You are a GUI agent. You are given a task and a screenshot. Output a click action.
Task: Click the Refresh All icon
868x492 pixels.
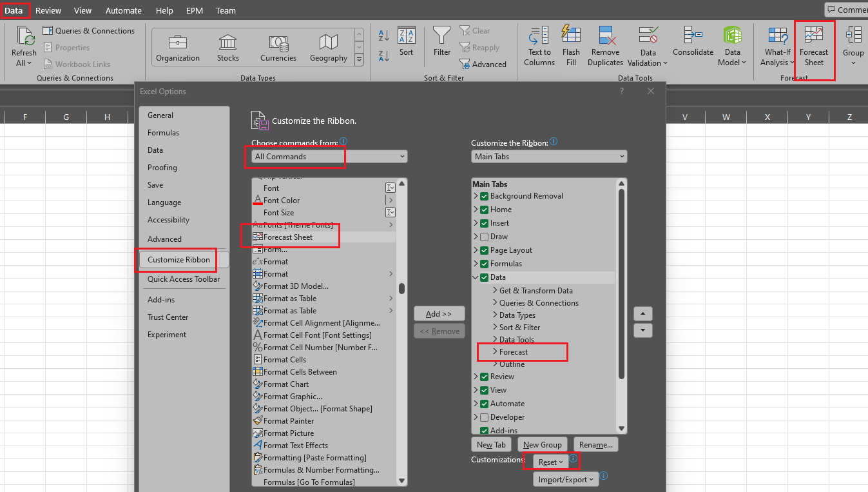[24, 47]
